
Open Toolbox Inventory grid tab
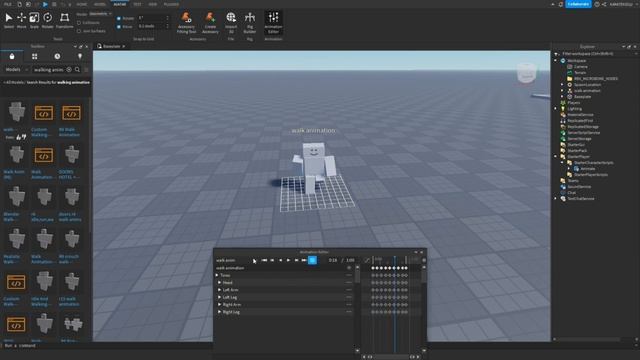35,56
